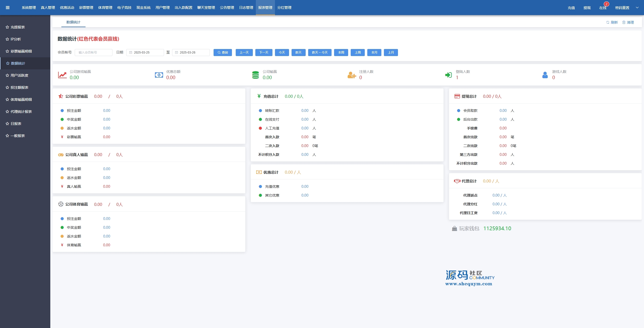The height and width of the screenshot is (328, 644).
Task: Click the 公司游戏输赢 trend chart icon
Action: click(62, 75)
